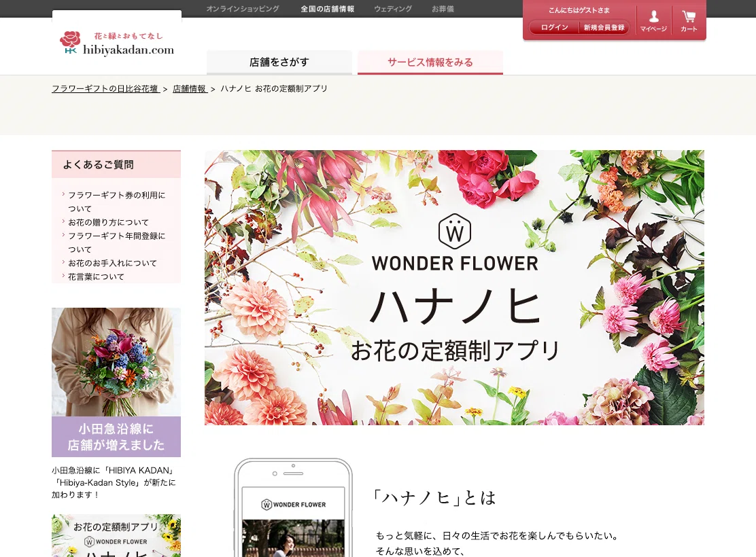Click the ログイン button

pos(554,27)
